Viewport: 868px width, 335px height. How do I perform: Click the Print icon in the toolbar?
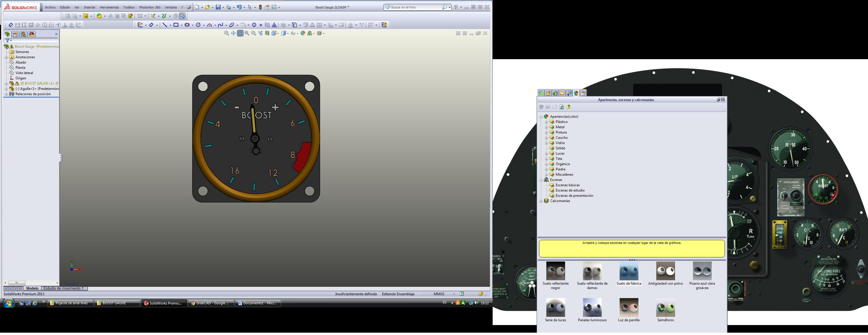coord(228,7)
